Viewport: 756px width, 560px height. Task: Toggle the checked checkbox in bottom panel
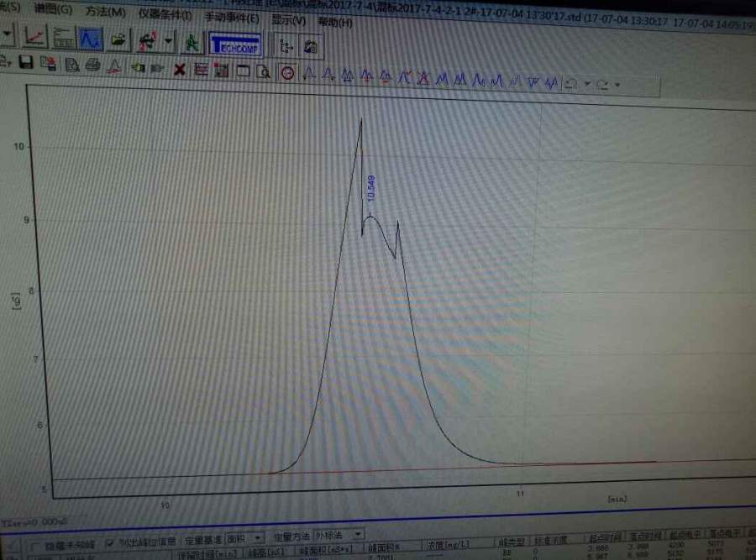110,543
